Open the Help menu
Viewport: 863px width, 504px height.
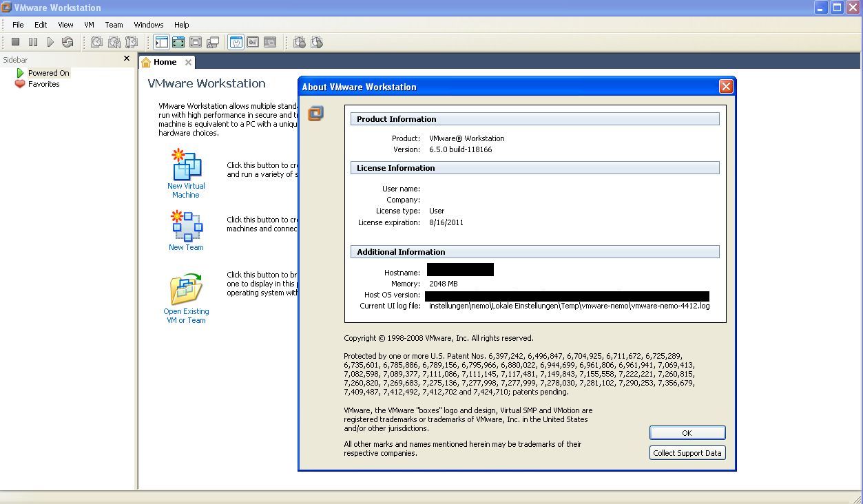coord(182,25)
